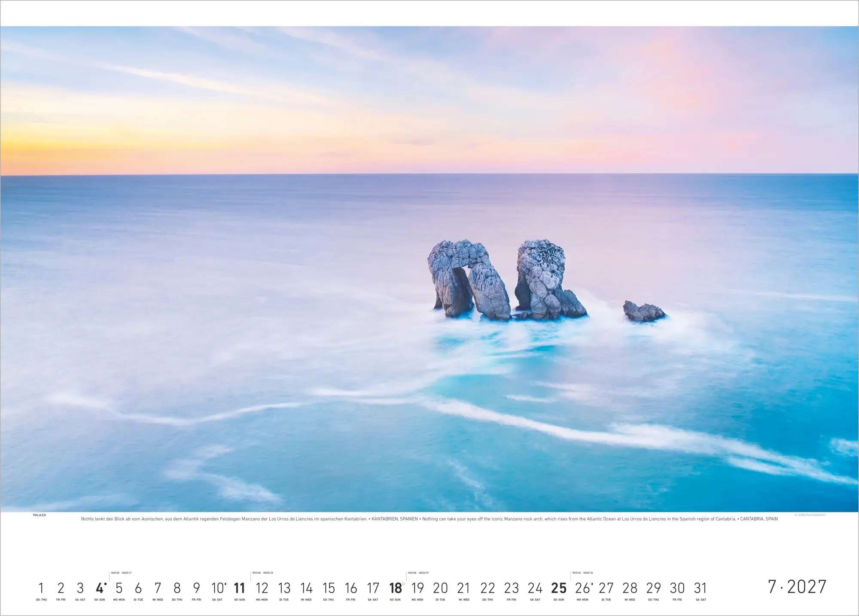
Task: Select date 16 in the calendar row
Action: click(x=350, y=588)
